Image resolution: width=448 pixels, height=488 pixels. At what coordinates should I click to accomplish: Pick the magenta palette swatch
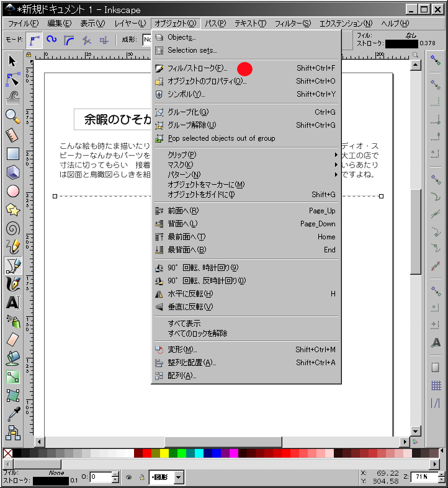(x=234, y=453)
